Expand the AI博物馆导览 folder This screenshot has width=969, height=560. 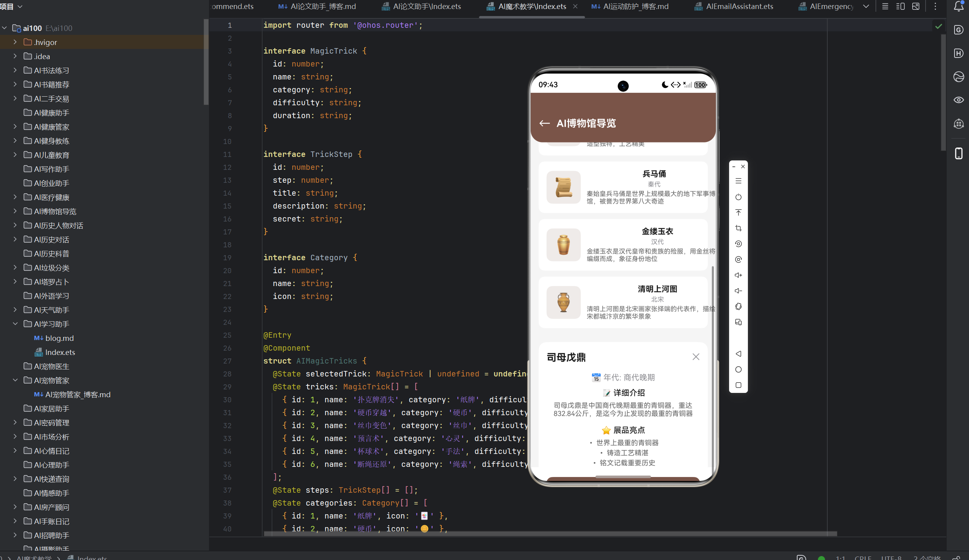pyautogui.click(x=15, y=211)
